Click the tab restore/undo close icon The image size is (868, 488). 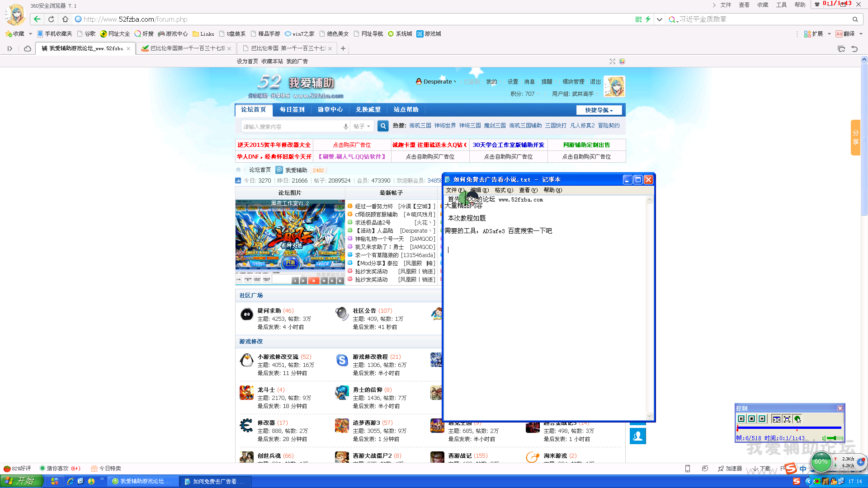tap(854, 49)
